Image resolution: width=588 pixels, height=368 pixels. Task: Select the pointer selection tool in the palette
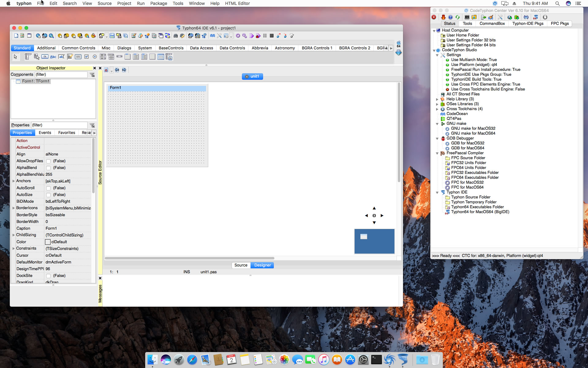click(15, 57)
